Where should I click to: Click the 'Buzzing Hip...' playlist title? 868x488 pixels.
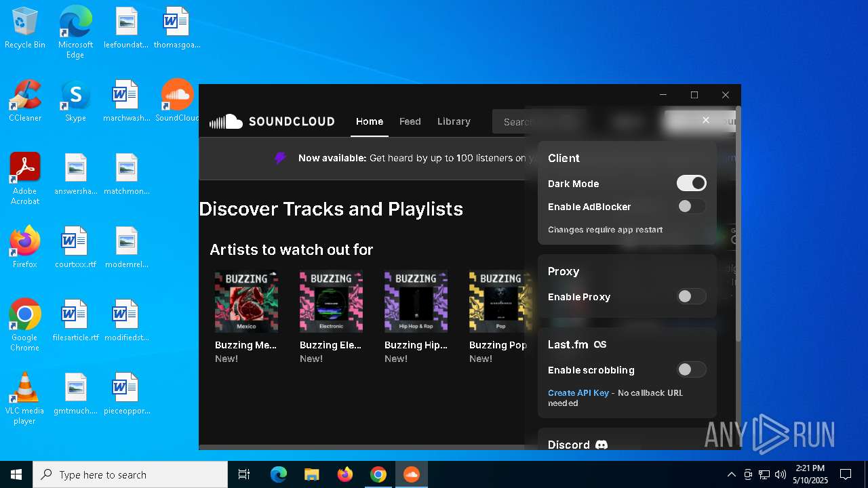tap(416, 345)
